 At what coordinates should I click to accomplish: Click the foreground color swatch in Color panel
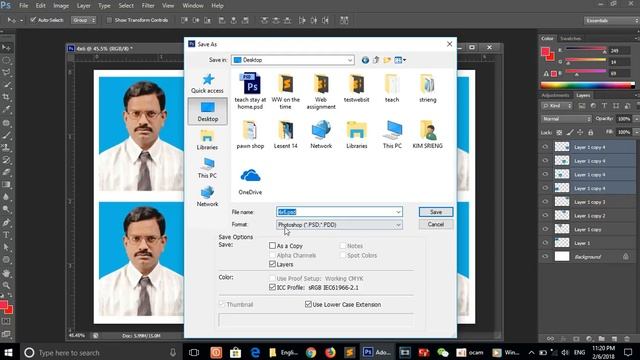545,52
